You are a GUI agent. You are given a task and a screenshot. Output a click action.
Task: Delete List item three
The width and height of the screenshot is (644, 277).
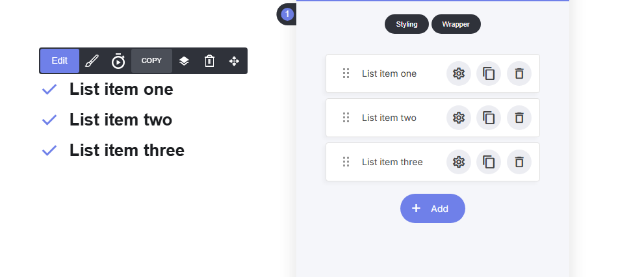519,162
